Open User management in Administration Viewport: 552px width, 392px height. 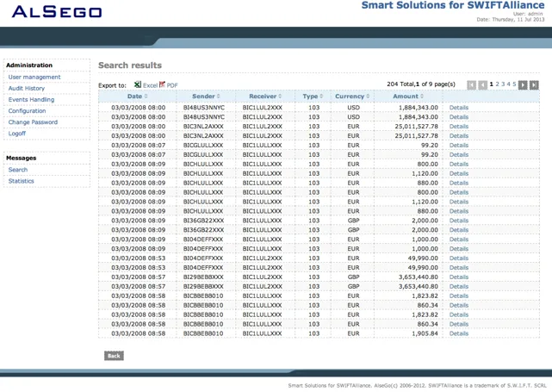[x=34, y=78]
